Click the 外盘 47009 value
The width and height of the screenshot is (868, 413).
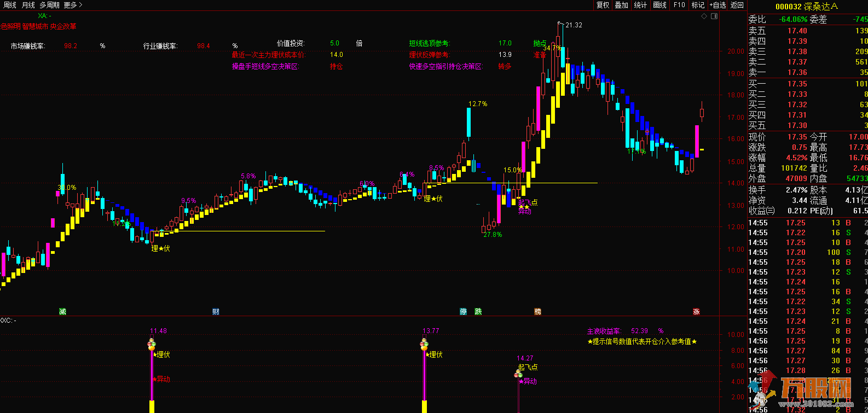pyautogui.click(x=796, y=178)
